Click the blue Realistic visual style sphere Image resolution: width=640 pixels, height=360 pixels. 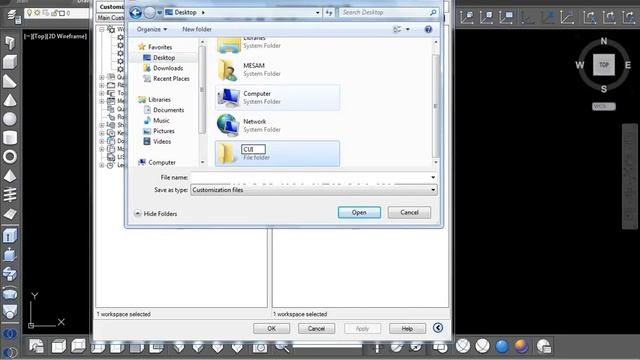coord(502,346)
